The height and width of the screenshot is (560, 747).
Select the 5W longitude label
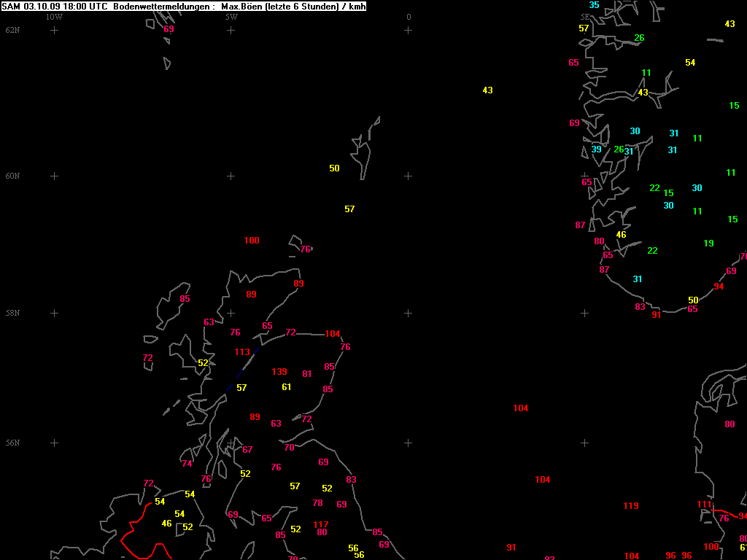tap(231, 17)
